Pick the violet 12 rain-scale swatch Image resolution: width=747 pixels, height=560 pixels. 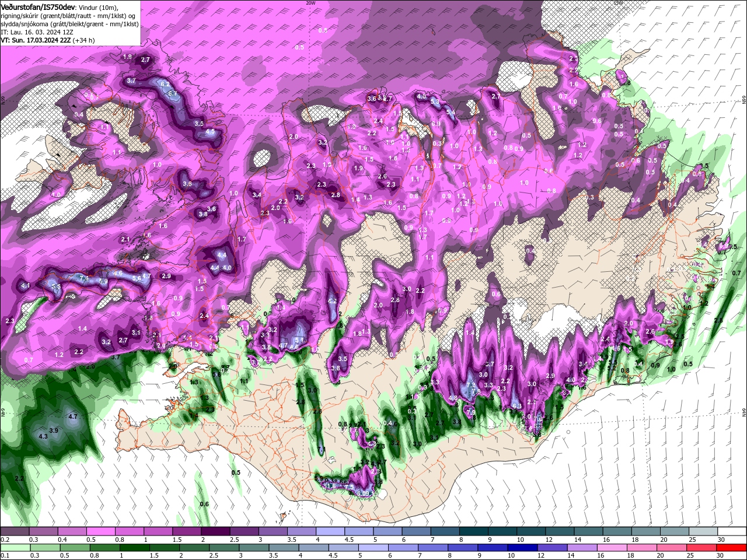(x=554, y=548)
